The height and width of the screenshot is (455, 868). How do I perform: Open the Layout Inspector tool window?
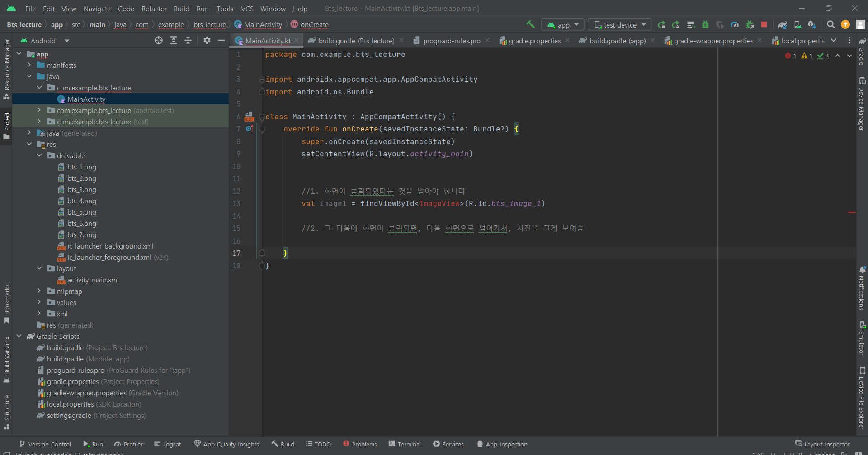[822, 444]
